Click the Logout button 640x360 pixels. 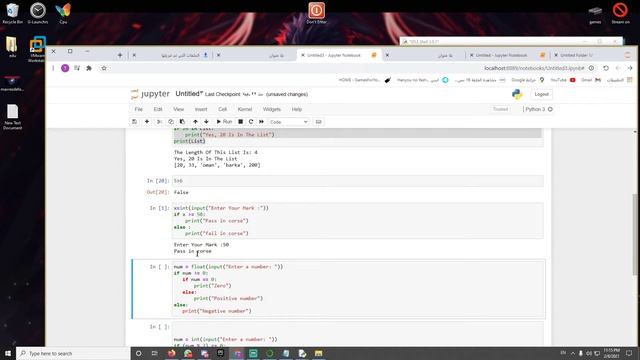tap(542, 94)
